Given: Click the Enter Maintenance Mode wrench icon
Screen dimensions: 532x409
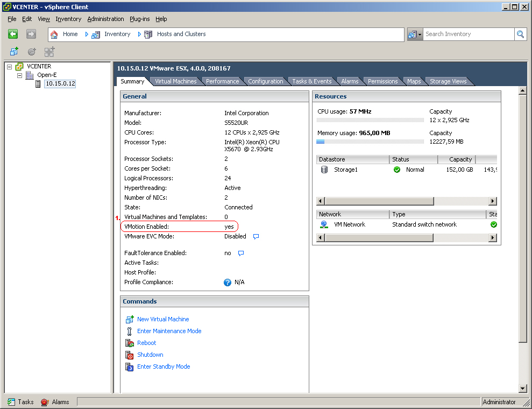Looking at the screenshot, I should 129,332.
